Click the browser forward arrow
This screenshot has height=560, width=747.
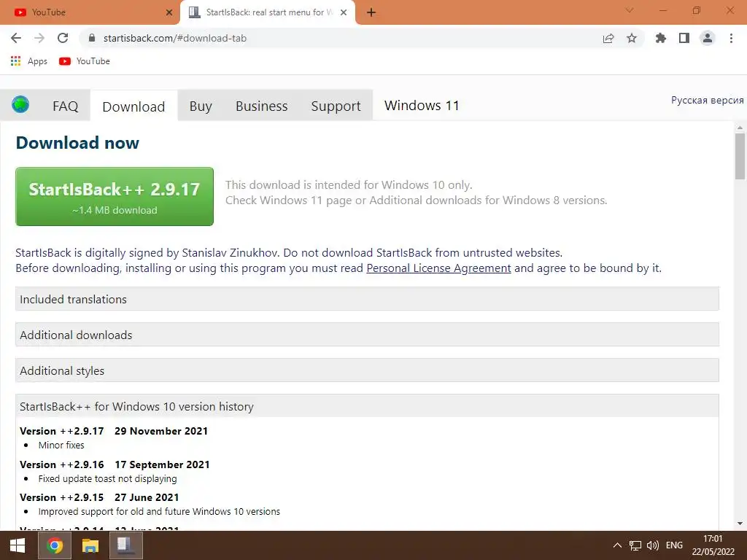click(39, 38)
